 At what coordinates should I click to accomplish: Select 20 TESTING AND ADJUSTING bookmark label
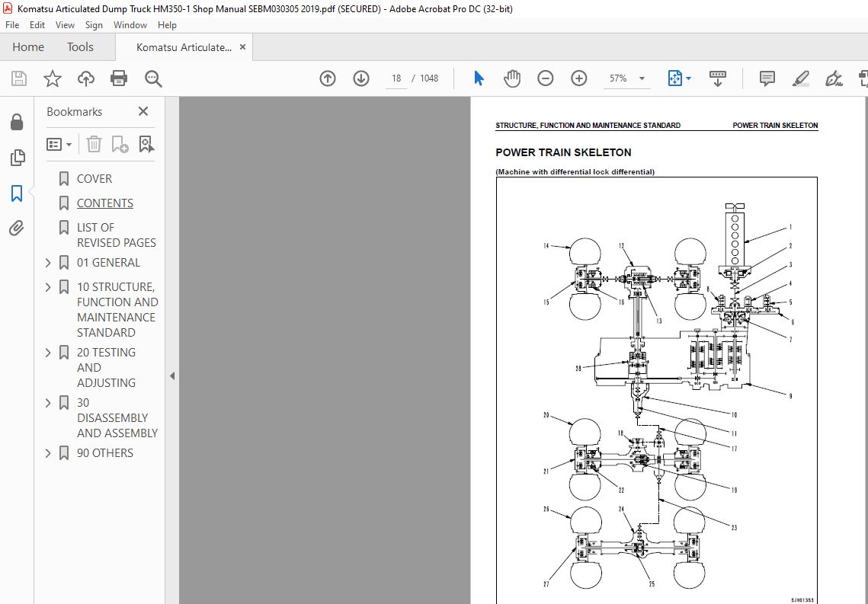[106, 368]
